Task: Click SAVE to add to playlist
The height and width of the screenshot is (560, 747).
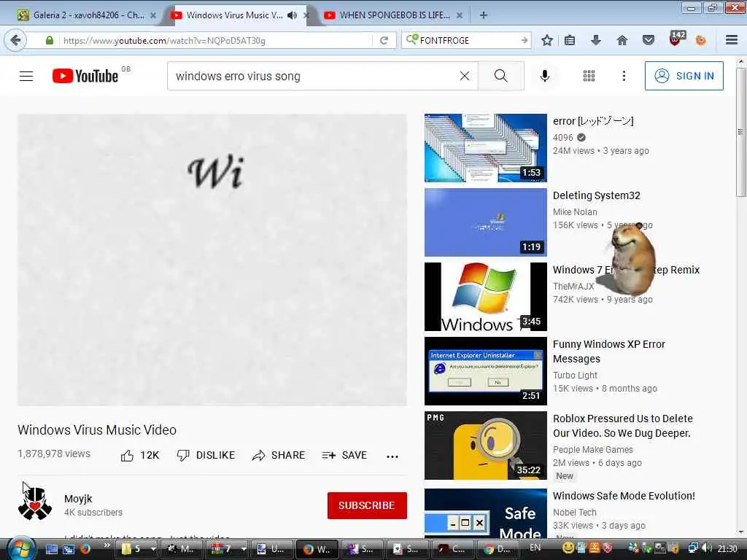Action: tap(344, 456)
